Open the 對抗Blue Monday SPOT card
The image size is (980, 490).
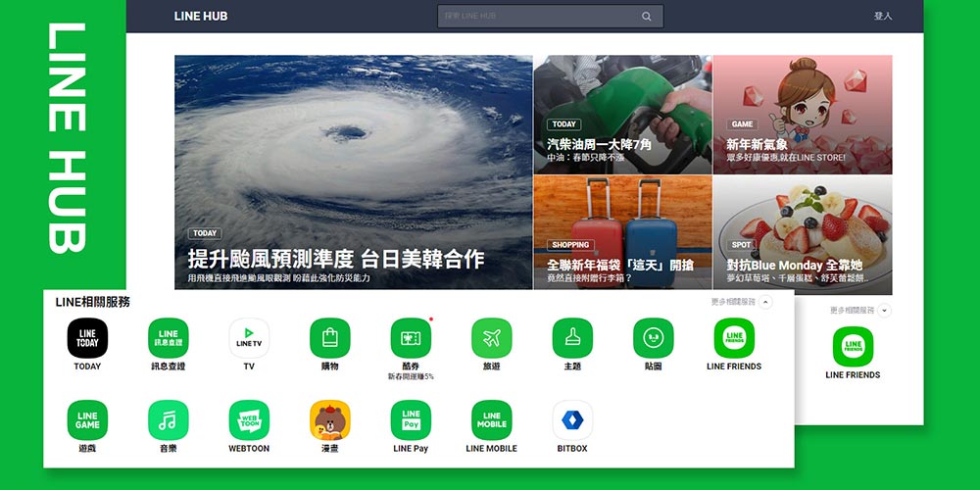click(803, 234)
